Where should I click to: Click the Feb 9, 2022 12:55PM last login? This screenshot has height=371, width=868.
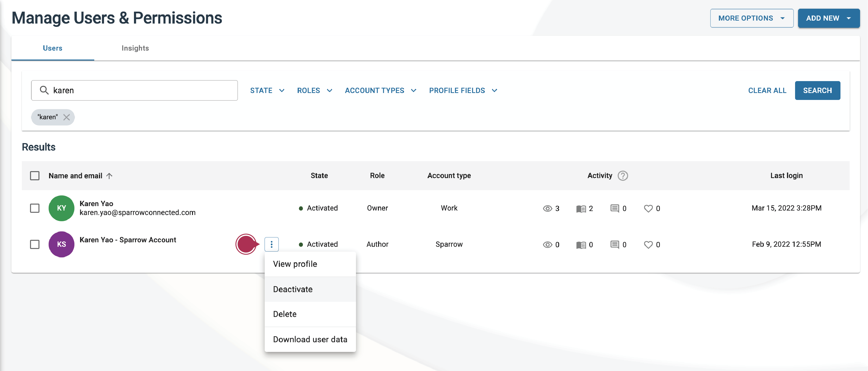(786, 244)
